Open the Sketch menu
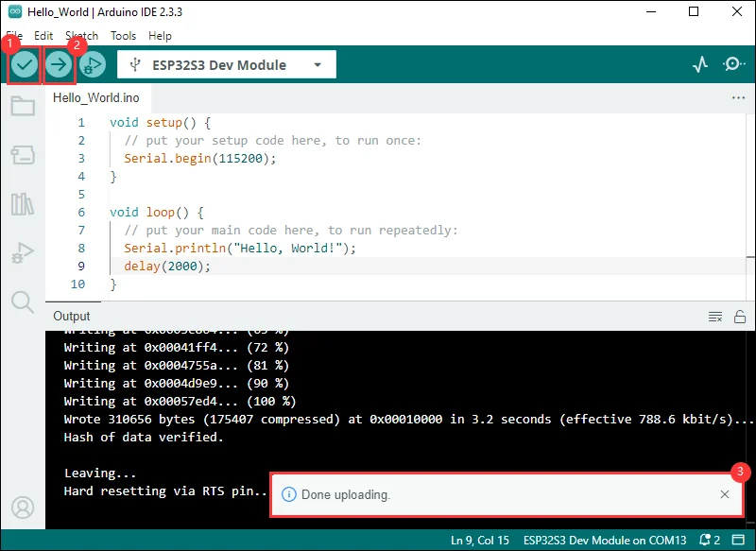This screenshot has width=756, height=551. click(81, 36)
